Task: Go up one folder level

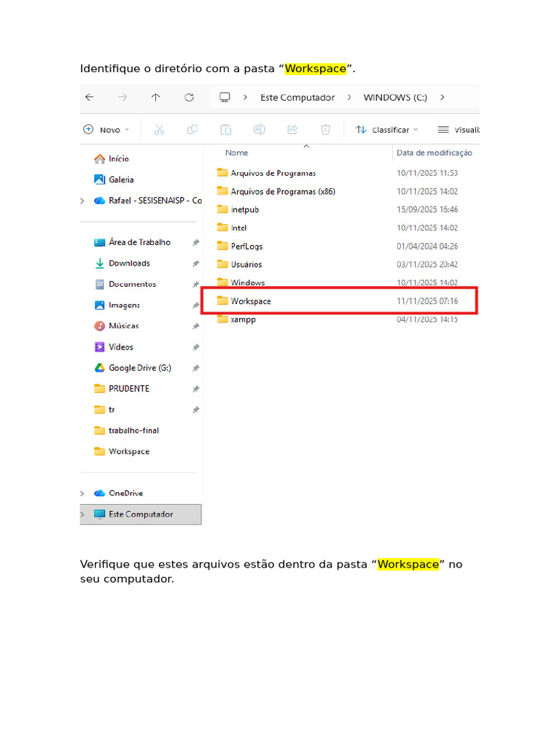Action: 156,97
